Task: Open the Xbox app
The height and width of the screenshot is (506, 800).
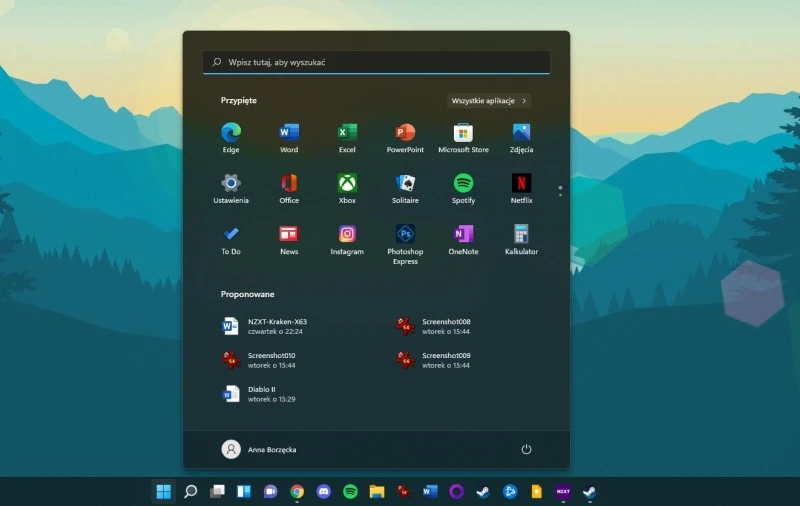Action: pos(347,188)
